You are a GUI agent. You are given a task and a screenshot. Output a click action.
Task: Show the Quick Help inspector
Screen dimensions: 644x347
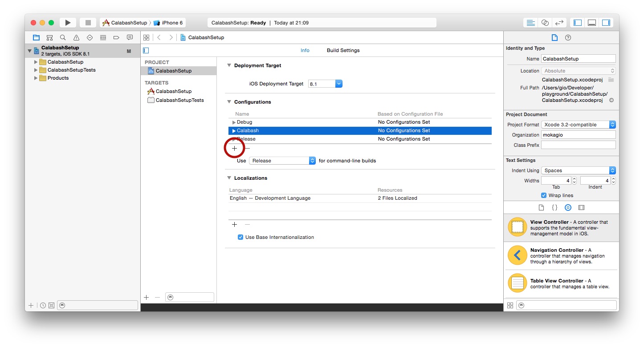[x=568, y=38]
